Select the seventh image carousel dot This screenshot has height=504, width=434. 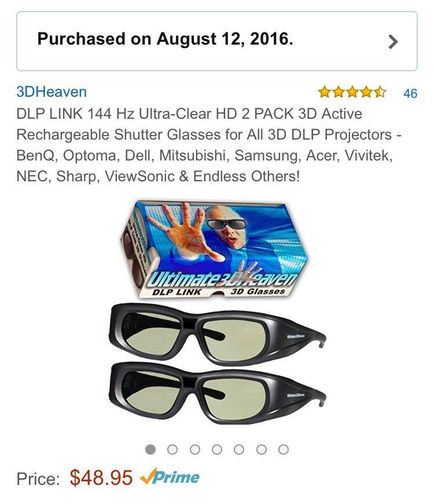(x=283, y=449)
